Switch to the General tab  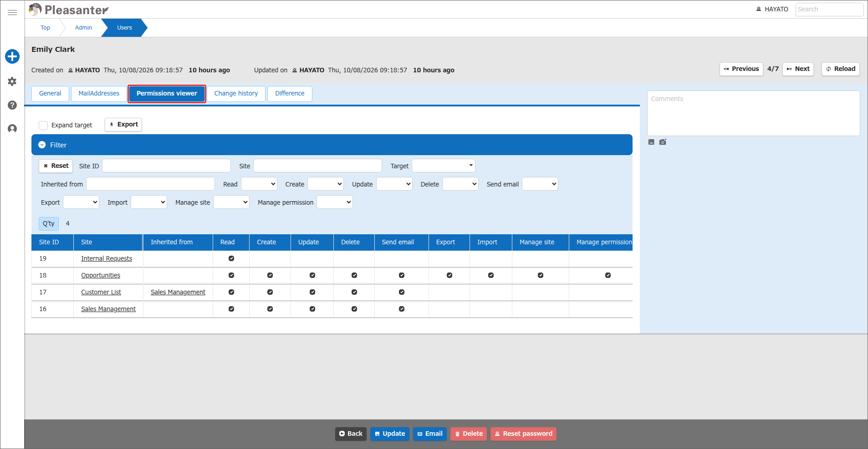50,93
